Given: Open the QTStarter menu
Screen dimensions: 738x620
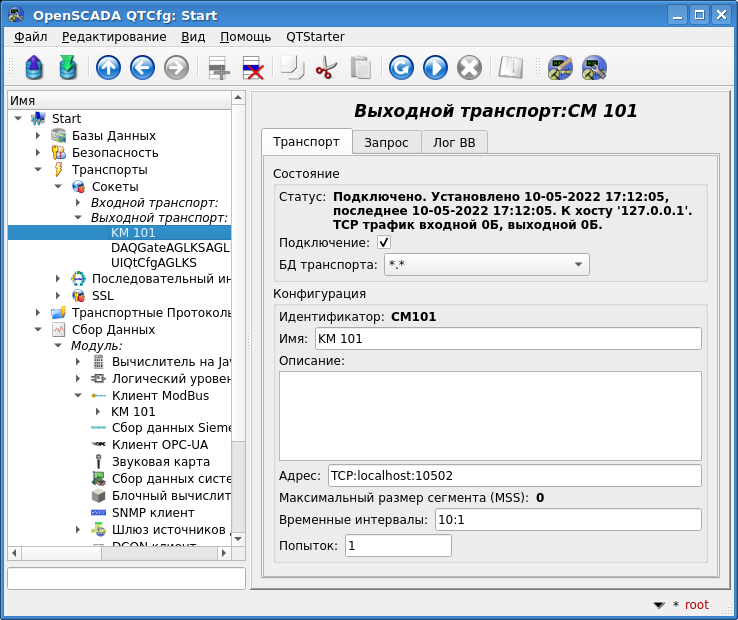Looking at the screenshot, I should [315, 37].
